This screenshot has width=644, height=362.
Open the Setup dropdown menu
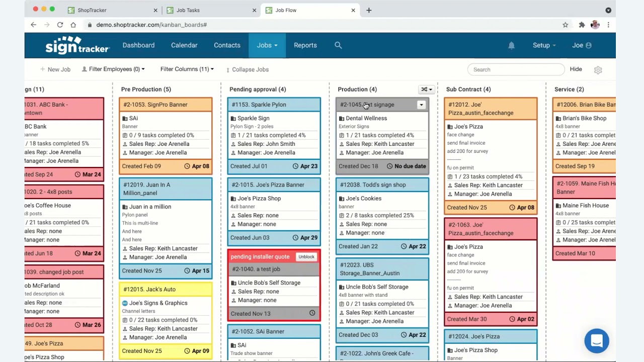pos(544,45)
